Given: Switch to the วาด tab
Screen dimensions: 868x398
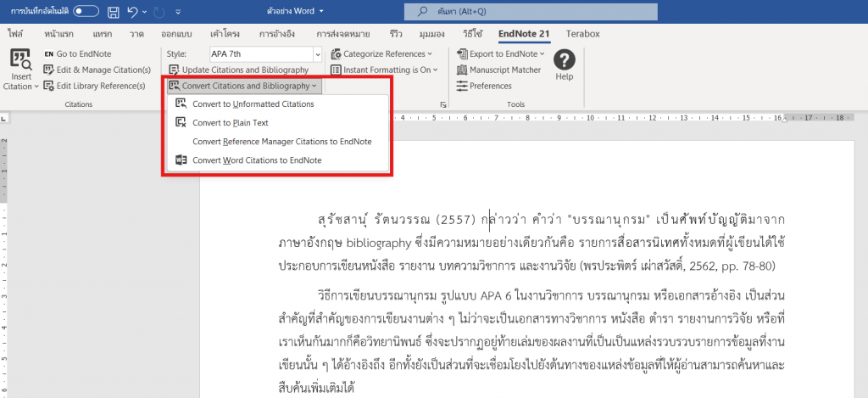Looking at the screenshot, I should [x=136, y=34].
